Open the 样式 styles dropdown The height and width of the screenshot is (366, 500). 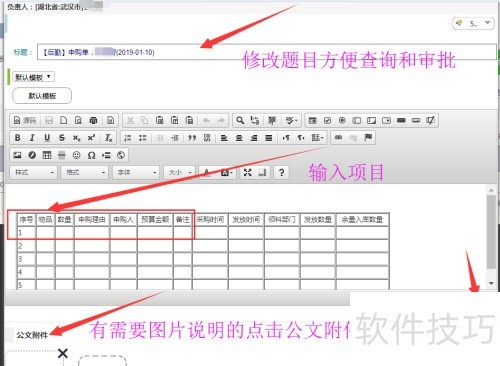tap(33, 172)
